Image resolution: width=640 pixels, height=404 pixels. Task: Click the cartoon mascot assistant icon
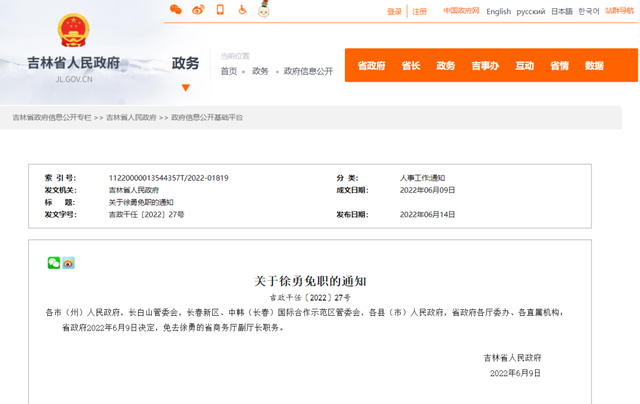pyautogui.click(x=264, y=10)
